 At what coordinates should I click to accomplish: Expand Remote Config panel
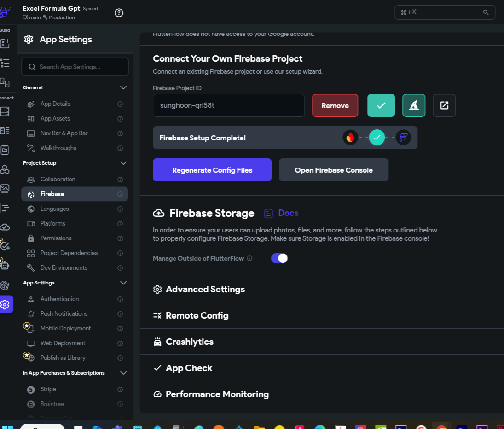[x=322, y=316]
